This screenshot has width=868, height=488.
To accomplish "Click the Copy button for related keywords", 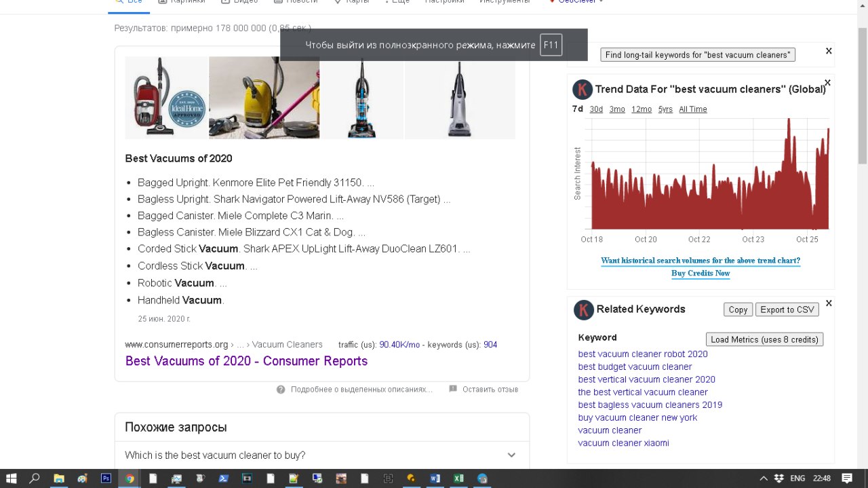I will point(738,309).
